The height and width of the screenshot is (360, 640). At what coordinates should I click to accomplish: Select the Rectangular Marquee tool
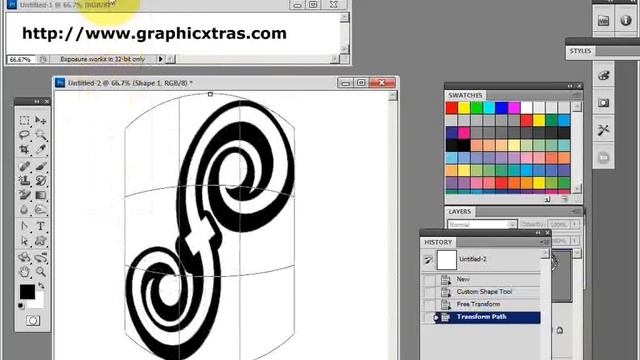pyautogui.click(x=24, y=120)
